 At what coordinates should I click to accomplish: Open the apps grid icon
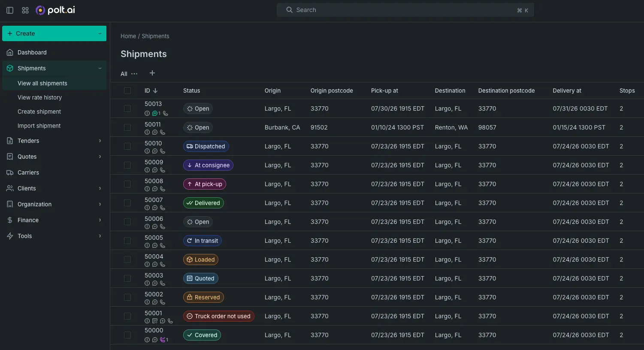pyautogui.click(x=25, y=10)
